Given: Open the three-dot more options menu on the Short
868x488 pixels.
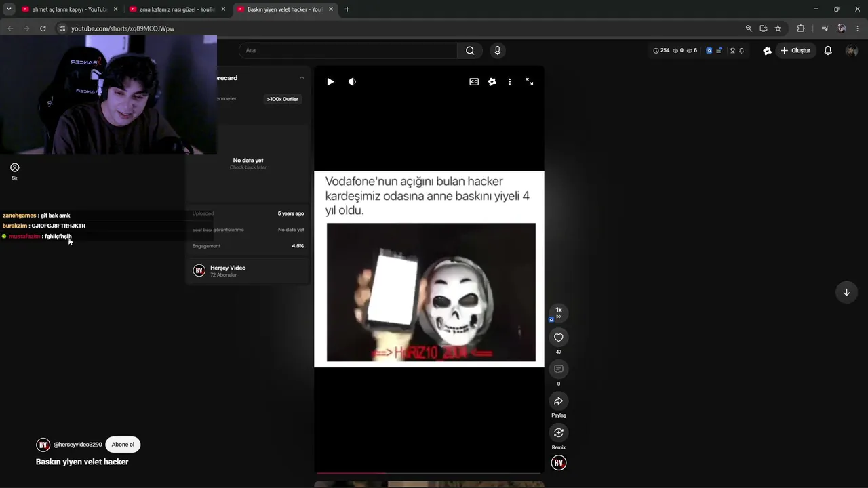Looking at the screenshot, I should pyautogui.click(x=510, y=82).
